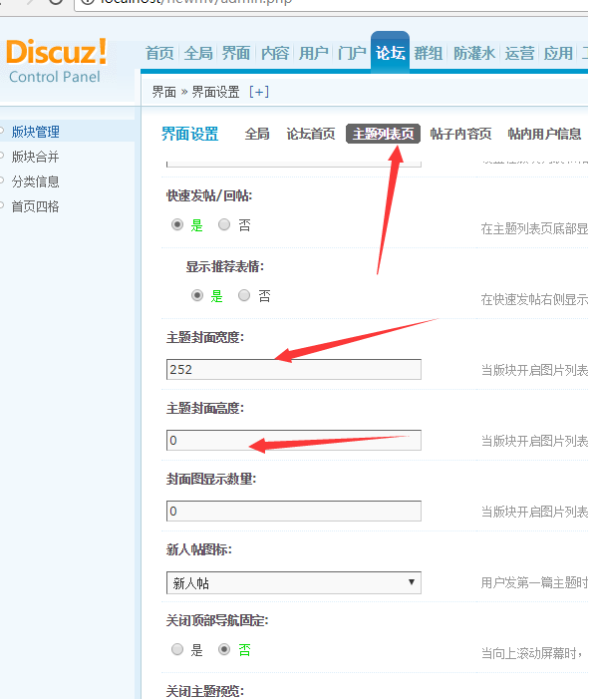
Task: Select 是 for 关闭顶部导航固定
Action: pos(177,649)
